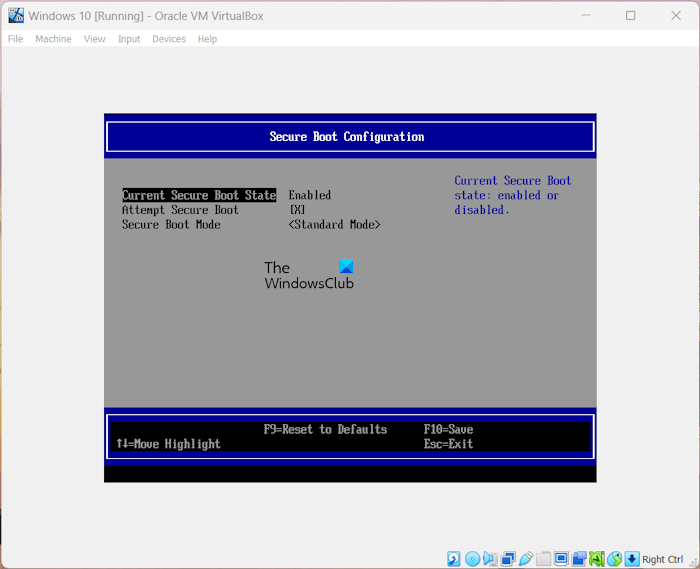Click the VirtualBox icon in the title bar

tap(16, 16)
